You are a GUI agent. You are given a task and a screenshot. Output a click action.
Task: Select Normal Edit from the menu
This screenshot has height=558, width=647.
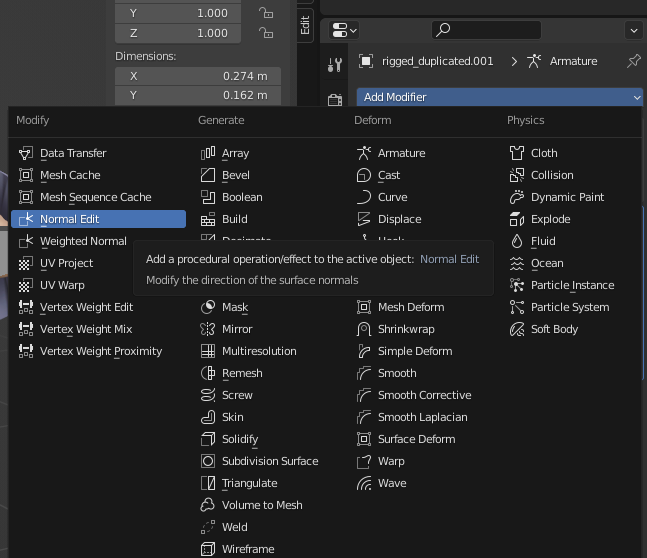coord(69,219)
